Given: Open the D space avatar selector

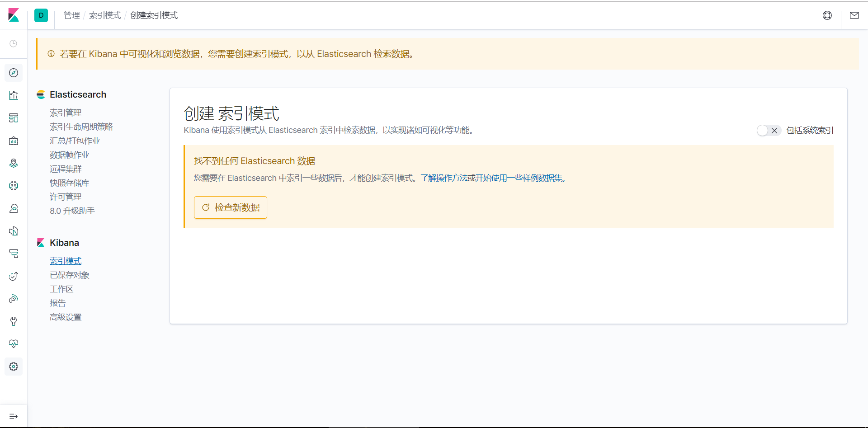Looking at the screenshot, I should 41,15.
